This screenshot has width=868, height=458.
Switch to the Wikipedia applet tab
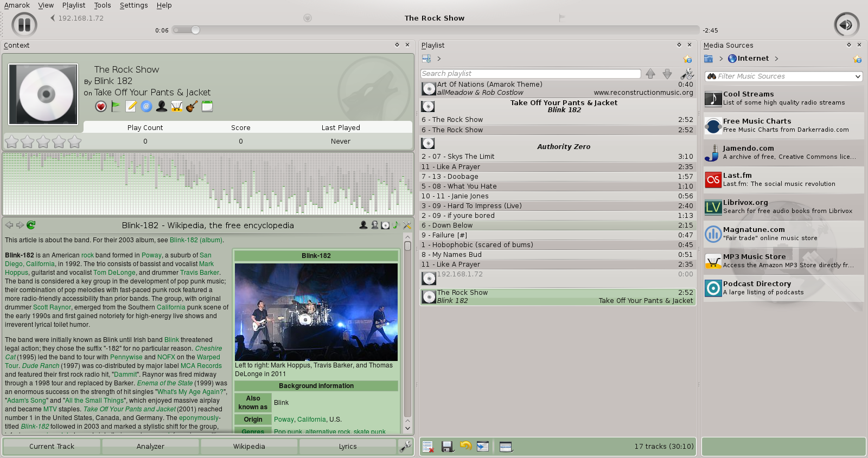(249, 447)
